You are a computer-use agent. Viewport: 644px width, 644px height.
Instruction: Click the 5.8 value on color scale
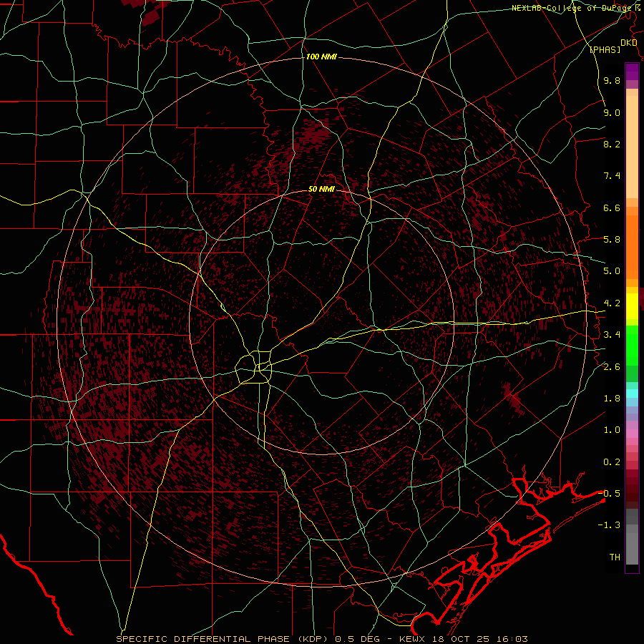point(612,239)
